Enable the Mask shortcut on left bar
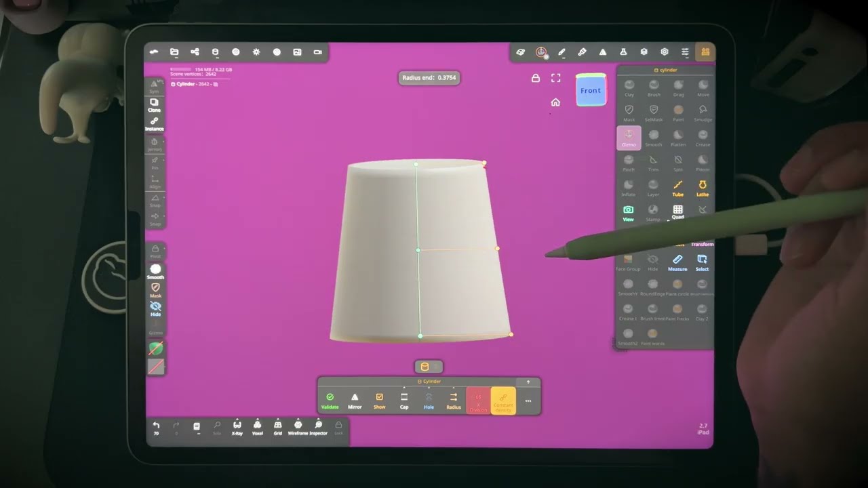 [155, 291]
